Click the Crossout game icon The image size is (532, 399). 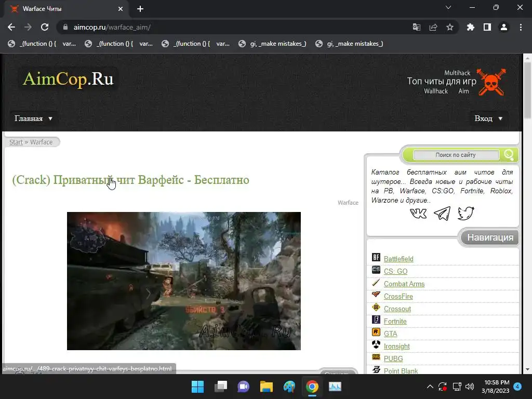point(376,308)
